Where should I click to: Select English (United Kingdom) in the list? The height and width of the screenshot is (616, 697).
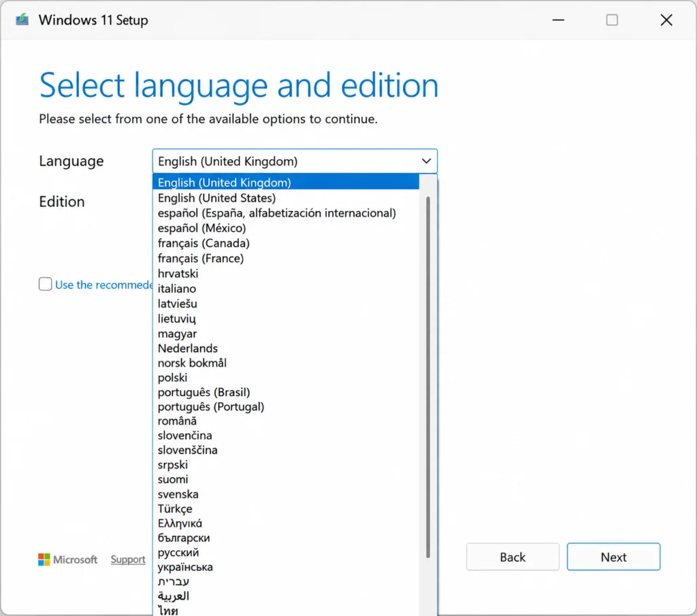pos(286,182)
